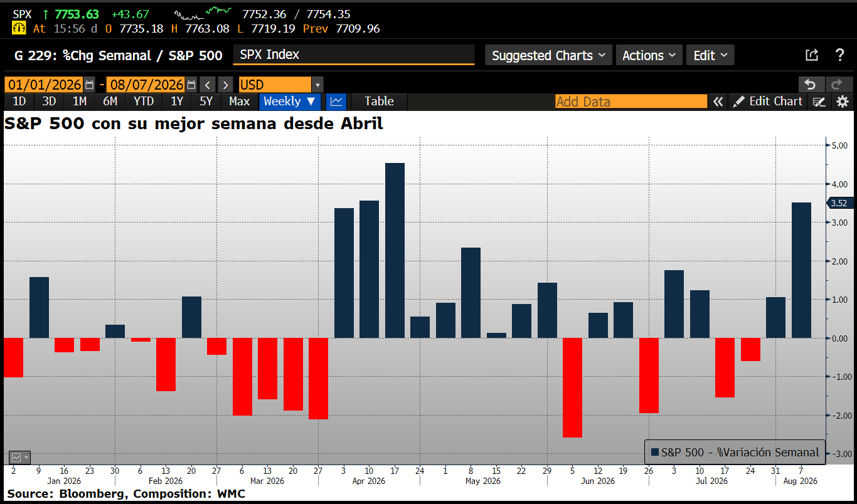Click the SPX Index security field
The height and width of the screenshot is (504, 857).
354,55
